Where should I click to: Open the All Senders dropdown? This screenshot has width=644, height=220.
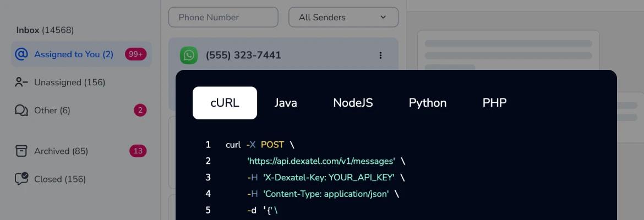click(x=343, y=17)
